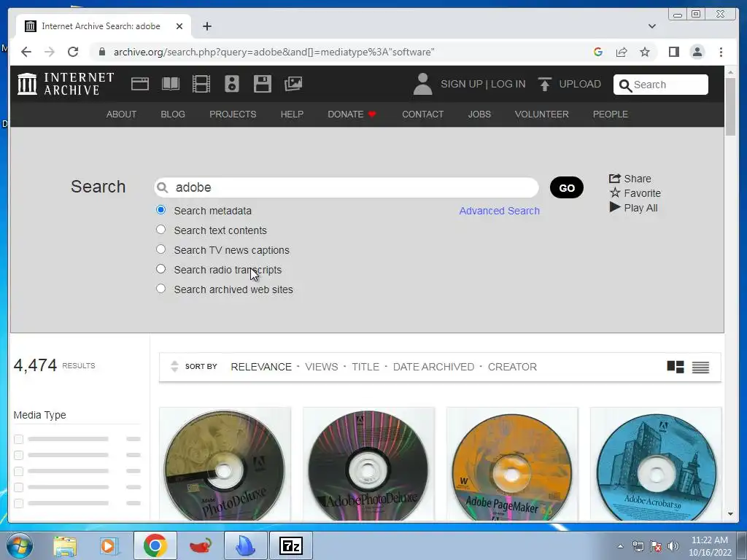Open the PEOPLE menu item

click(611, 114)
